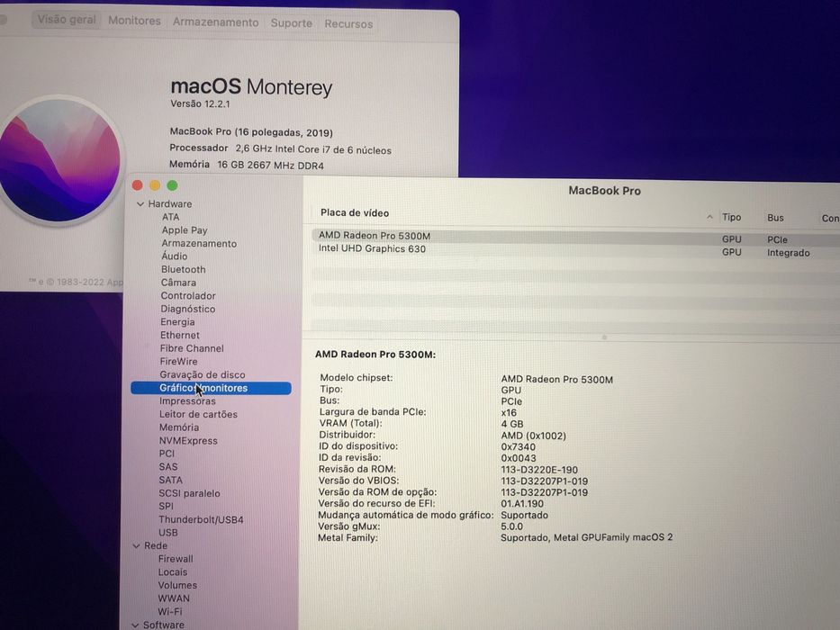The width and height of the screenshot is (840, 630).
Task: Select FireWire in the sidebar
Action: pos(178,362)
